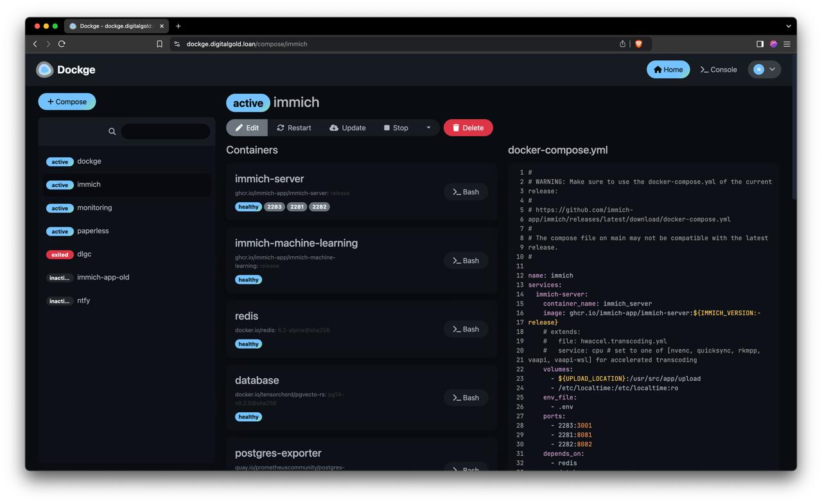Select the immich stack in sidebar
Viewport: 822px width, 504px height.
pos(127,184)
